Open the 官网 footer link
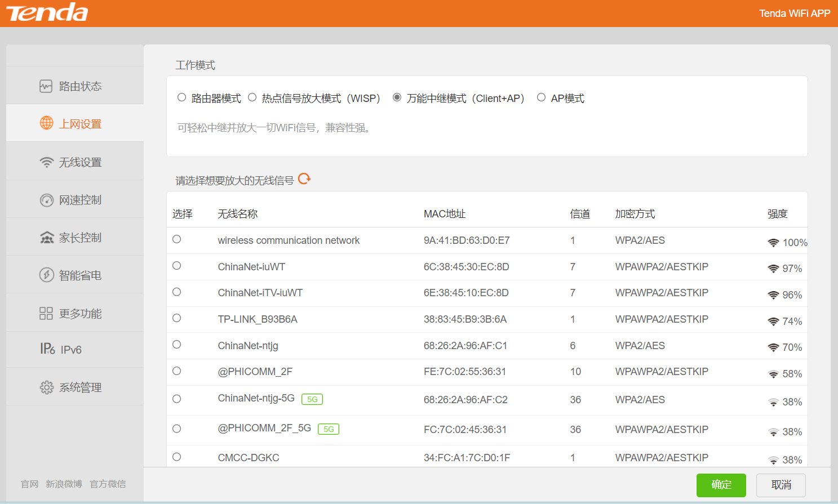This screenshot has height=504, width=838. pos(30,484)
